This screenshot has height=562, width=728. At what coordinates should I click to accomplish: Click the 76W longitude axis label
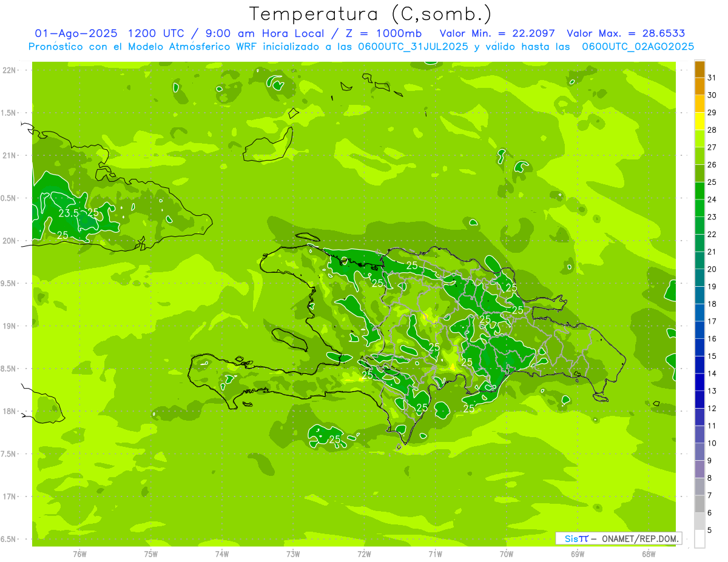click(x=79, y=554)
